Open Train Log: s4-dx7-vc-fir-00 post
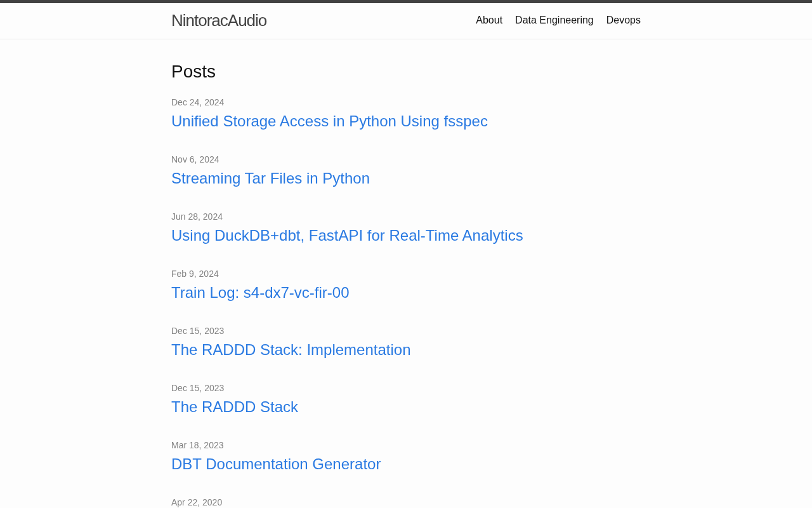 (260, 293)
